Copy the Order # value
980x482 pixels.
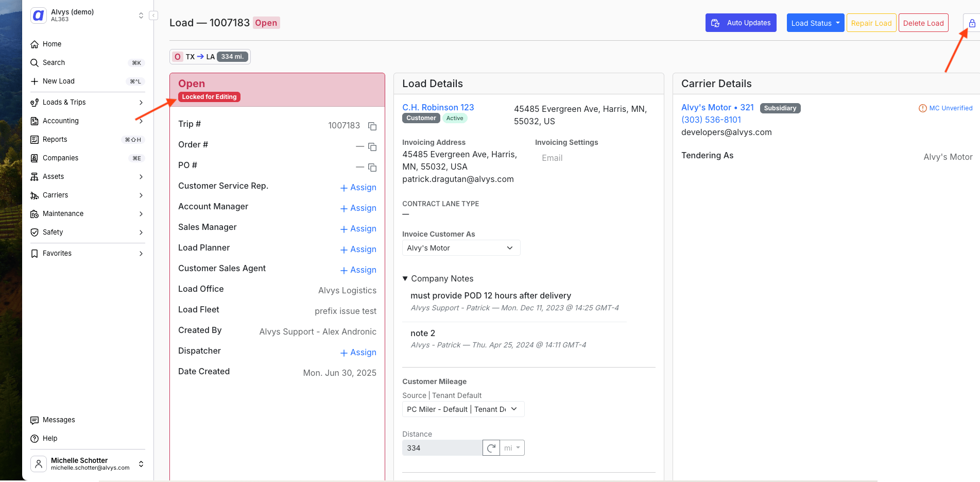pos(372,147)
